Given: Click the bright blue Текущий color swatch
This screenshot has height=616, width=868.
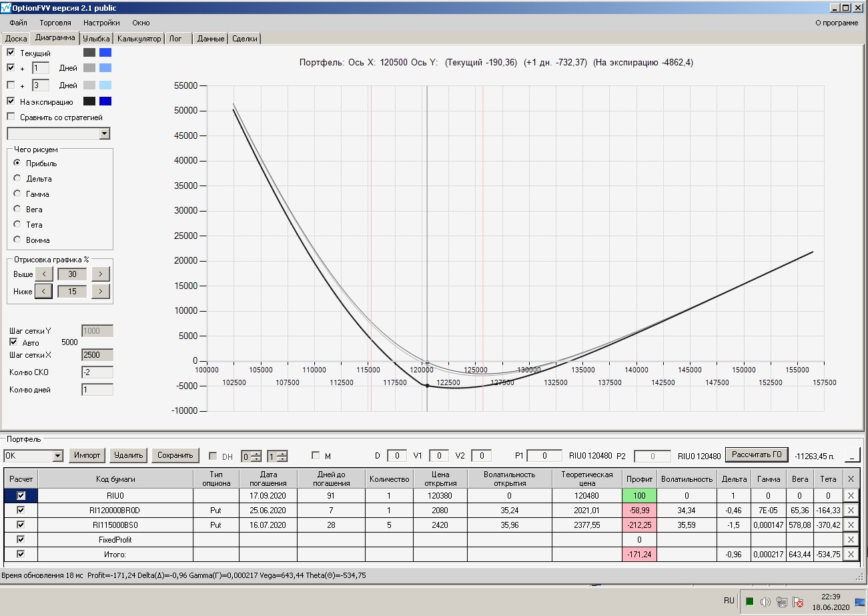Looking at the screenshot, I should (105, 52).
